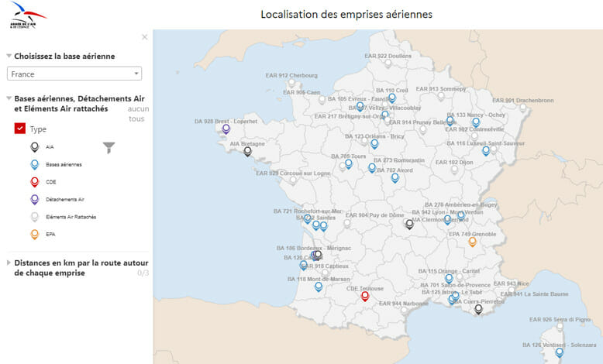
Task: Click the EAR 913 Sommepy white marker
Action: (441, 96)
